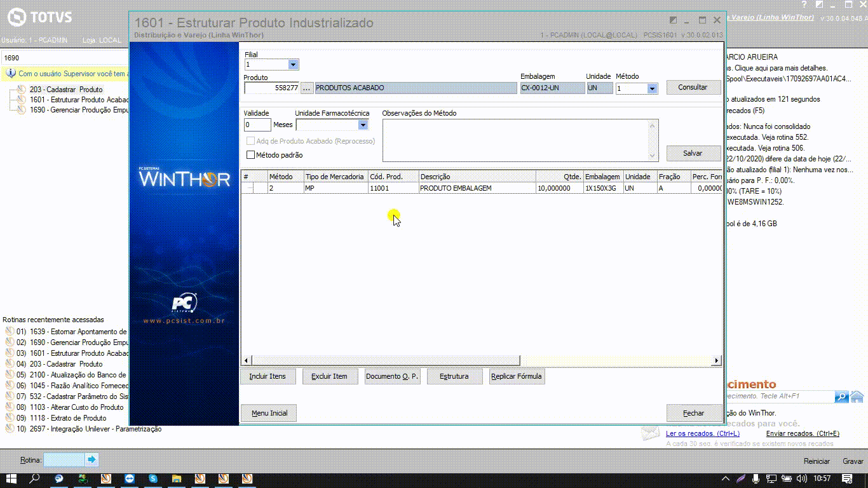Click the Consultar button
Screen dimensions: 868x488
pos(693,87)
